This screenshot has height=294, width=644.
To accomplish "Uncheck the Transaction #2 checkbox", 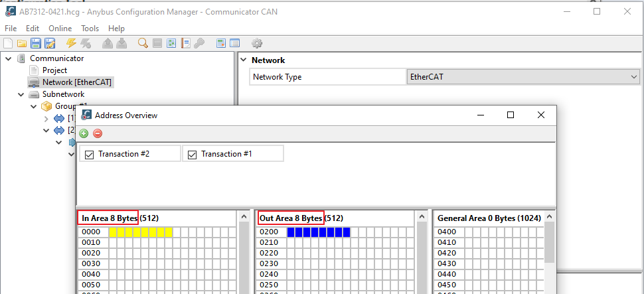I will click(x=88, y=154).
